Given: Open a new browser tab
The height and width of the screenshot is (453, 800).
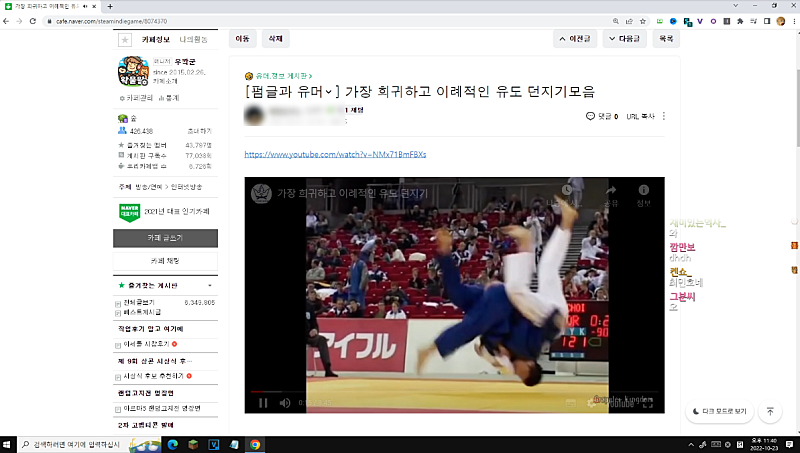Looking at the screenshot, I should 110,6.
